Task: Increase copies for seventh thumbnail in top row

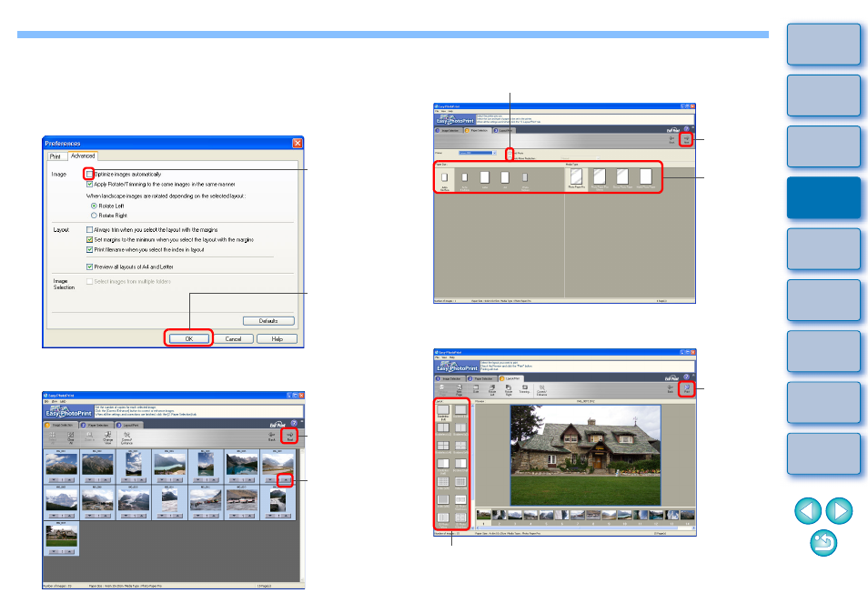Action: point(286,479)
